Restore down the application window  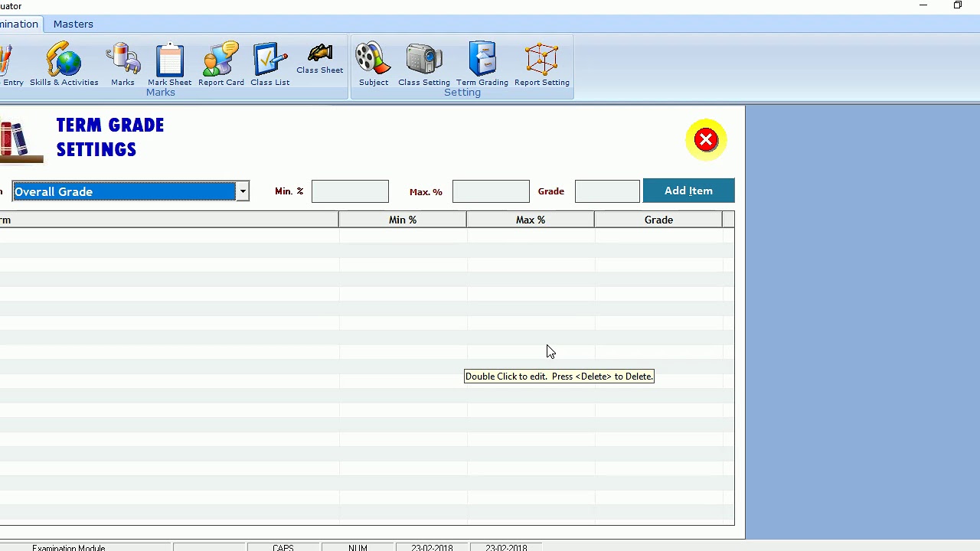coord(958,5)
